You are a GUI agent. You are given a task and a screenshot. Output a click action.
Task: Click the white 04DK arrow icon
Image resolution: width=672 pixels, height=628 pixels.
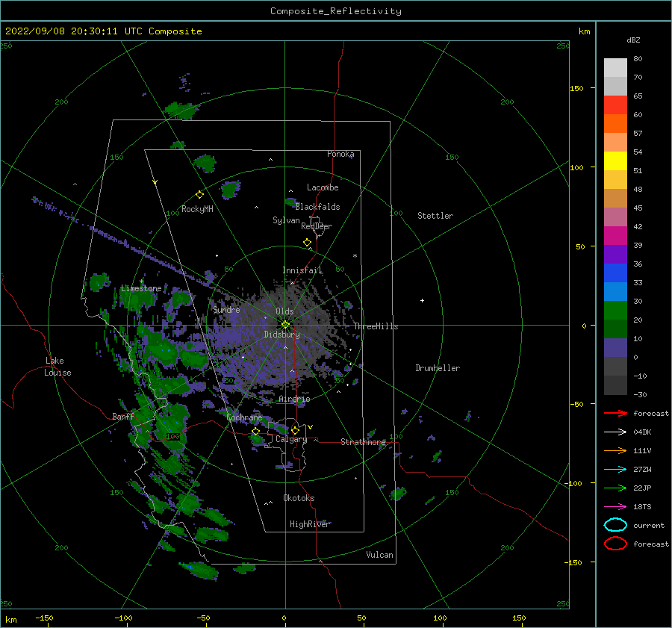tap(615, 432)
